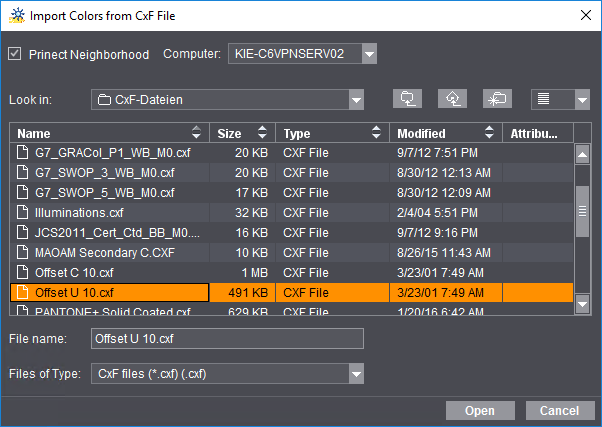Create a new folder with the toolbar icon
Image resolution: width=602 pixels, height=427 pixels.
point(497,99)
